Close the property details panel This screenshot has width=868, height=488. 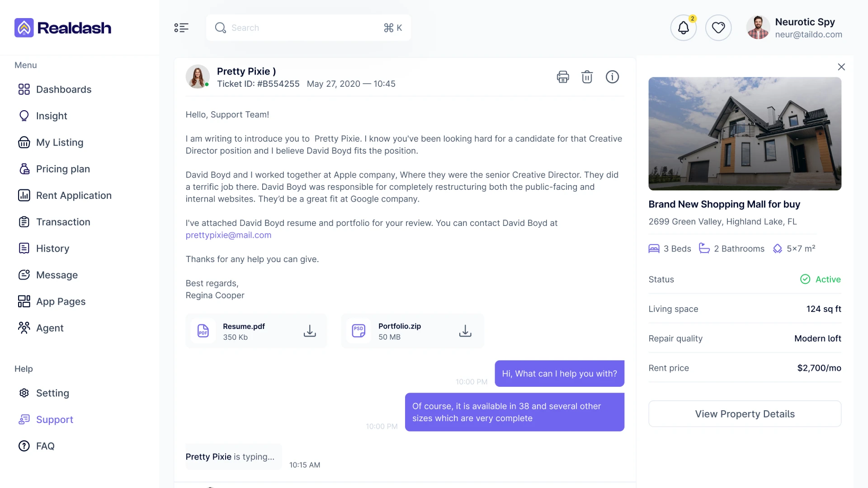[x=841, y=67]
